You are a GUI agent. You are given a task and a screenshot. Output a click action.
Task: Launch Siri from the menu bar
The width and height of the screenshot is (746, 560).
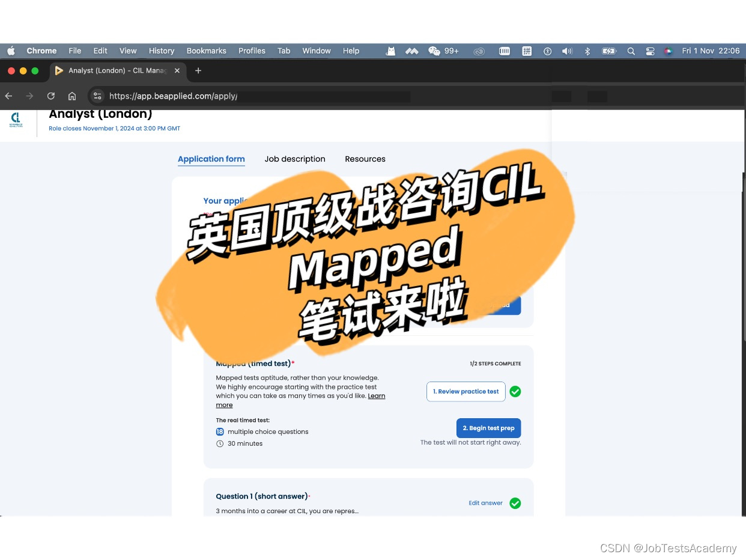668,51
